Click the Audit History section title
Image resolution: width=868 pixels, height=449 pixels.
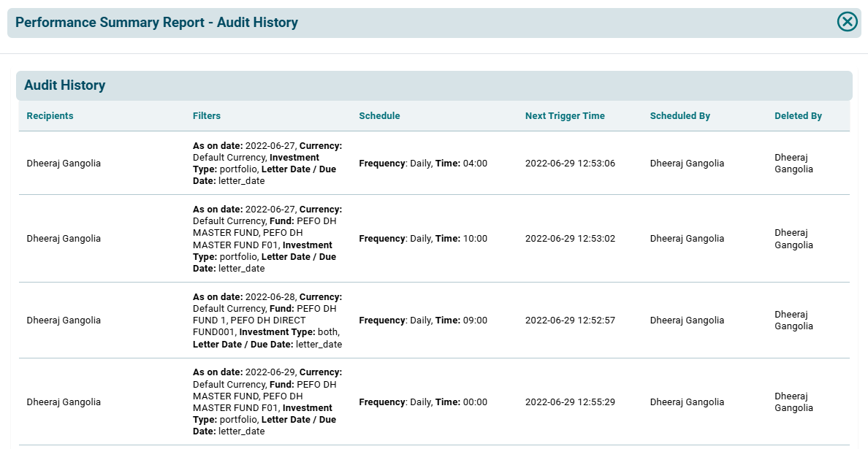click(x=64, y=85)
